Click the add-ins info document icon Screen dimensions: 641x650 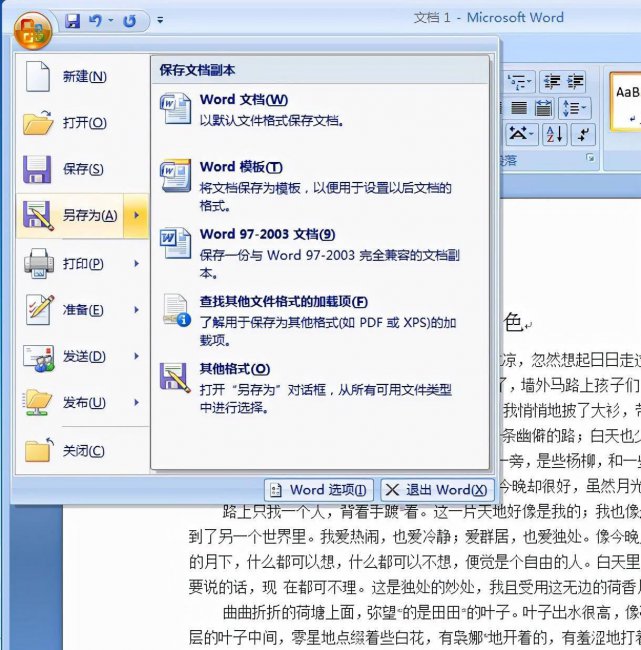tap(177, 310)
